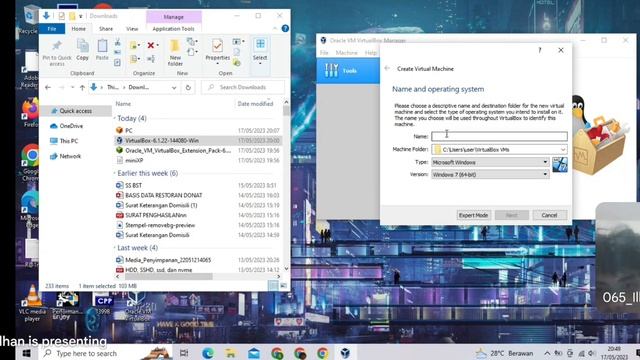Viewport: 640px width, 360px height.
Task: Collapse the Last week (4) group
Action: pos(115,248)
